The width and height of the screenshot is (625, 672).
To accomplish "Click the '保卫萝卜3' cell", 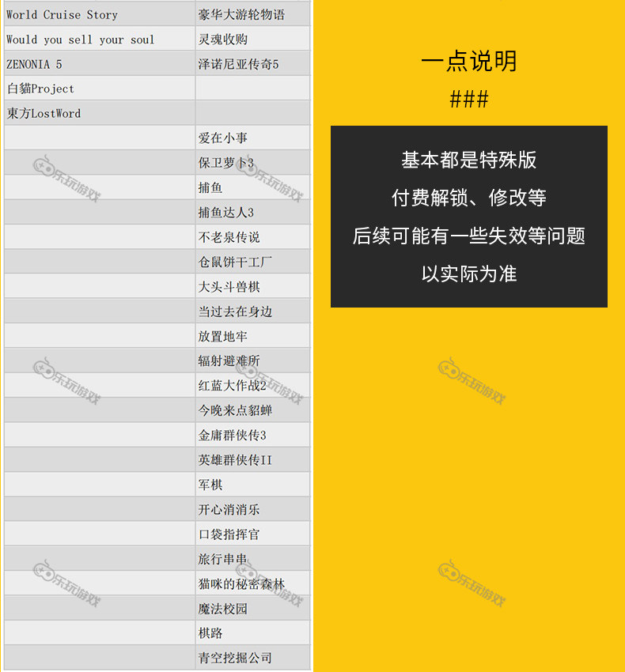I will pos(252,163).
